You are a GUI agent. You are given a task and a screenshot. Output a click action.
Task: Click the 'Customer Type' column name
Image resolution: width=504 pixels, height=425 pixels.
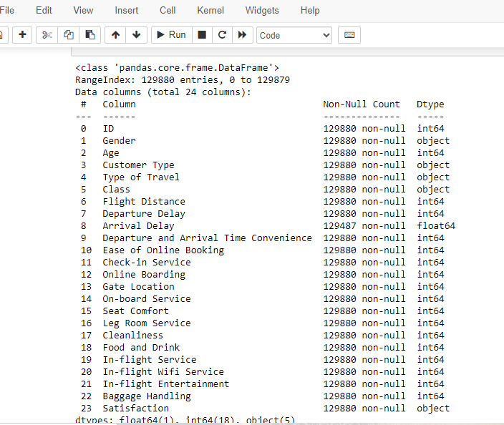click(x=138, y=165)
